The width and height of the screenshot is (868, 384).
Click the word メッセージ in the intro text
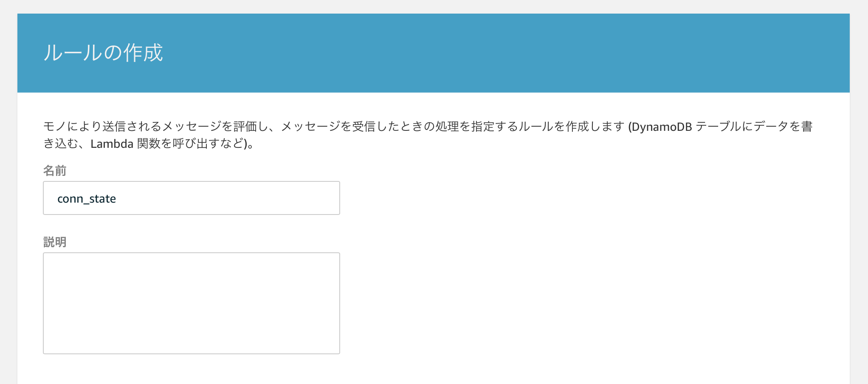click(x=192, y=127)
